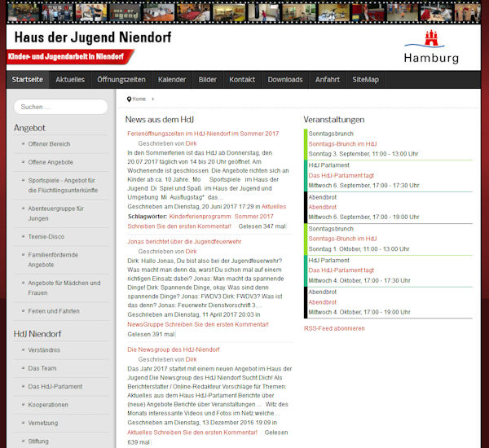Viewport: 489px width, 448px height.
Task: Click Aktuelles link under Newsgroup article
Action: pyautogui.click(x=139, y=433)
